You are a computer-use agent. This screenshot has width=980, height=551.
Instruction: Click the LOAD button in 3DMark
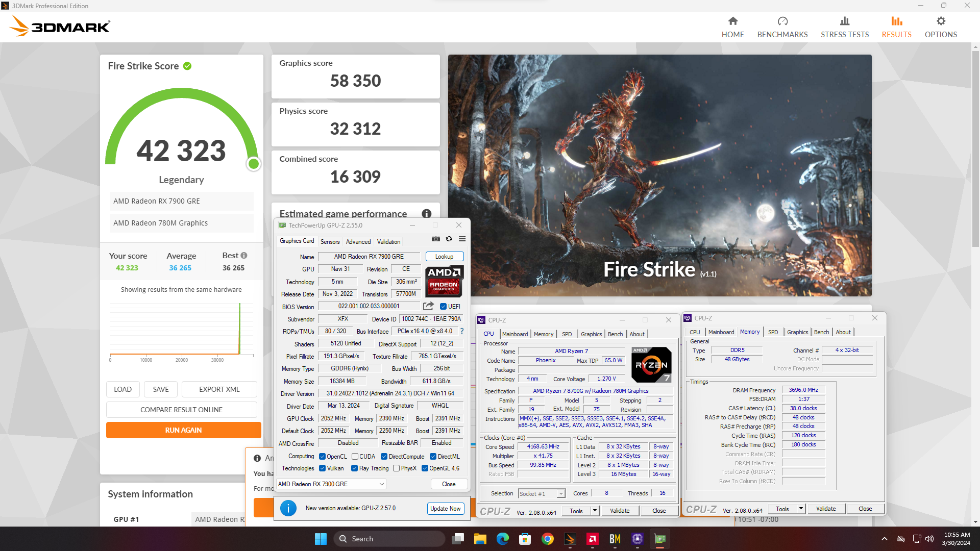click(x=122, y=389)
